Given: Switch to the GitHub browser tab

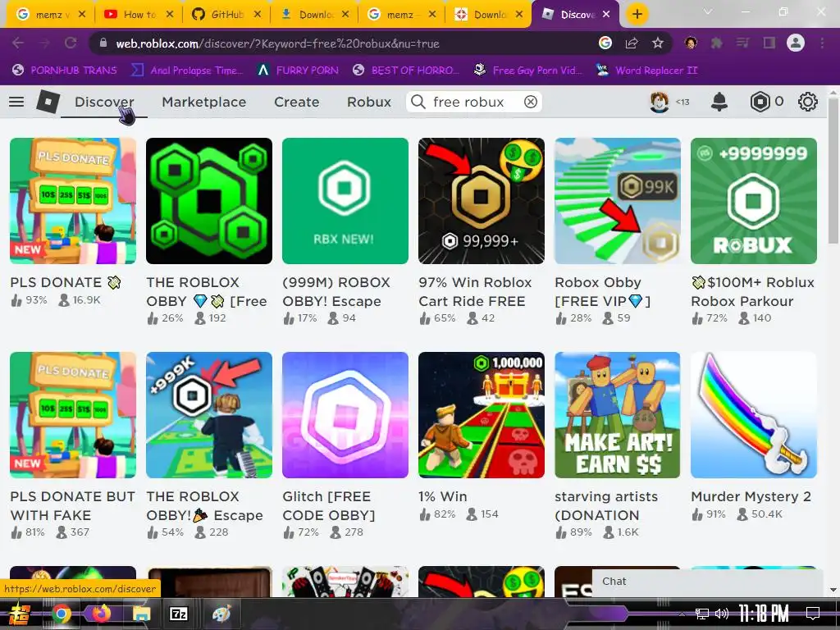Looking at the screenshot, I should pos(226,15).
